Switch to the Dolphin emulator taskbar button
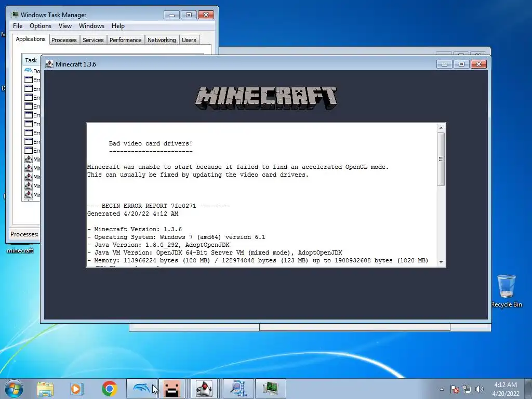 [x=141, y=389]
